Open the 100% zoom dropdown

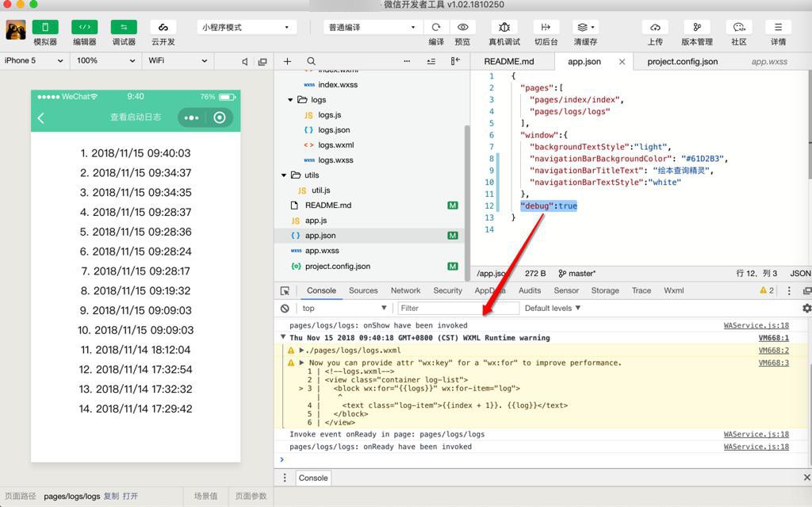point(105,60)
